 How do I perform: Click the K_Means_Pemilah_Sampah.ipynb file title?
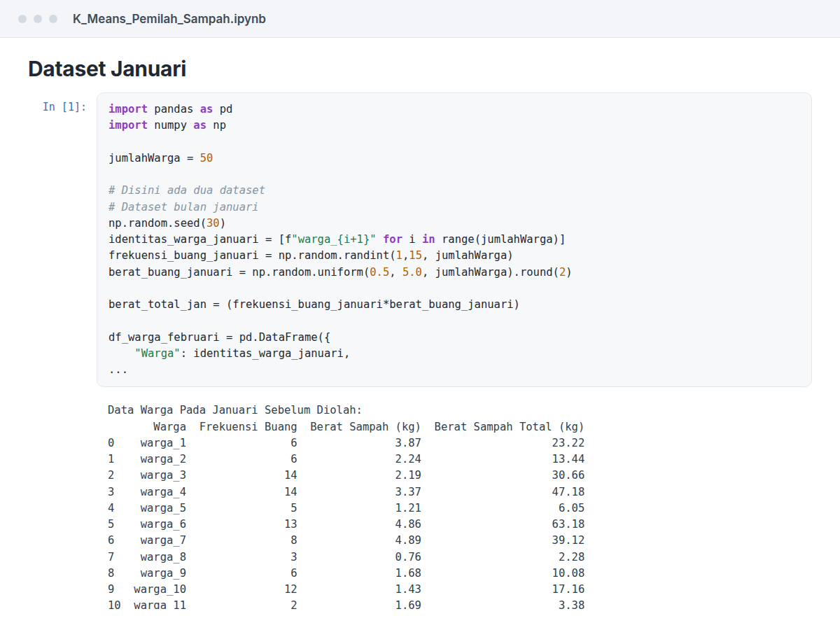169,19
